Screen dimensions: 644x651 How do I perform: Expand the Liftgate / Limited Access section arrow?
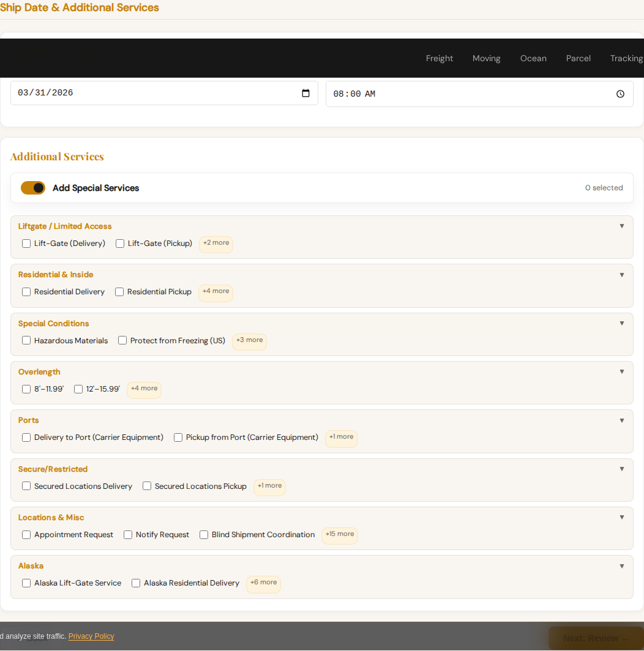click(621, 226)
